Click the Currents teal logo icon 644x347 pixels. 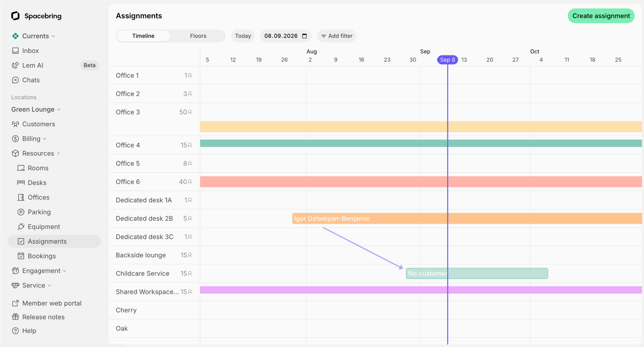(x=15, y=36)
